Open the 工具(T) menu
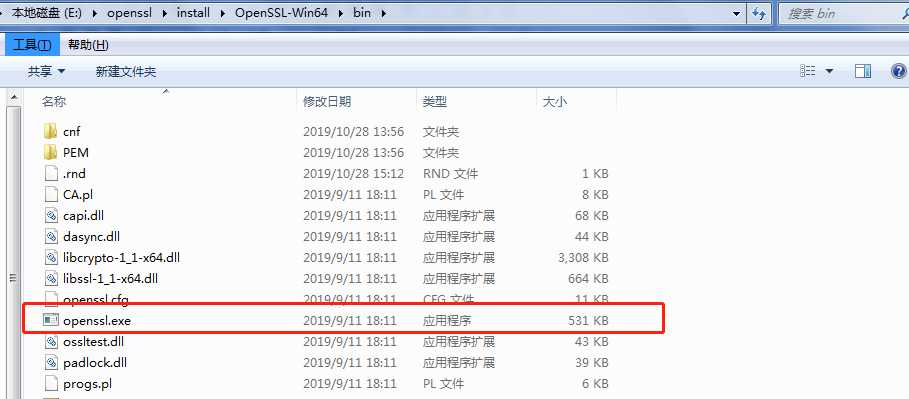Image resolution: width=909 pixels, height=399 pixels. point(32,45)
